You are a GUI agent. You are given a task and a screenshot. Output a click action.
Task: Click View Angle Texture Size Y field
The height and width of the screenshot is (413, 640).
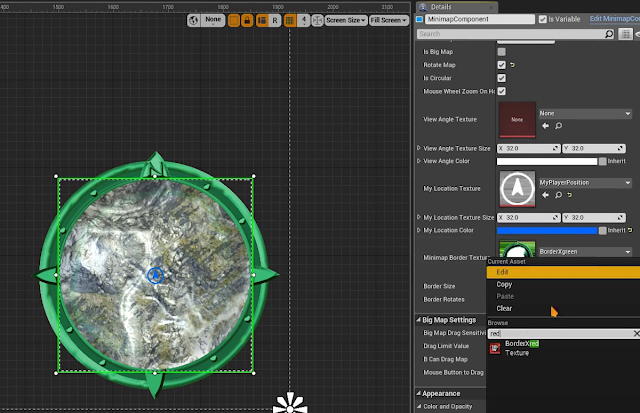[594, 149]
